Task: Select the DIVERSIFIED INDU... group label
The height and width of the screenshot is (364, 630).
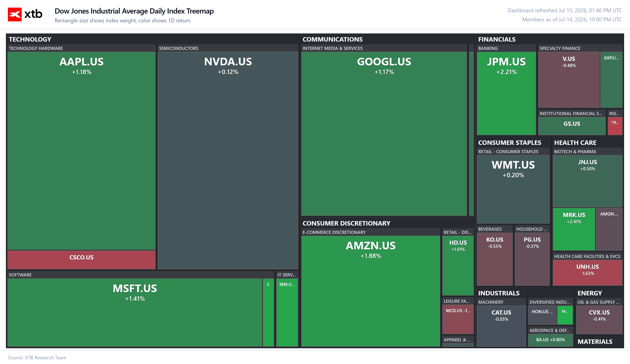Action: pyautogui.click(x=550, y=302)
